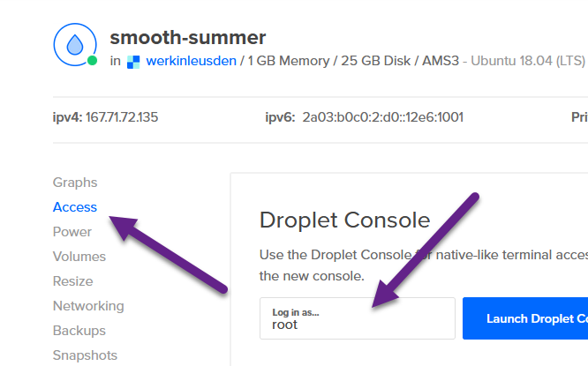Open the Volumes section
This screenshot has width=588, height=366.
(79, 257)
